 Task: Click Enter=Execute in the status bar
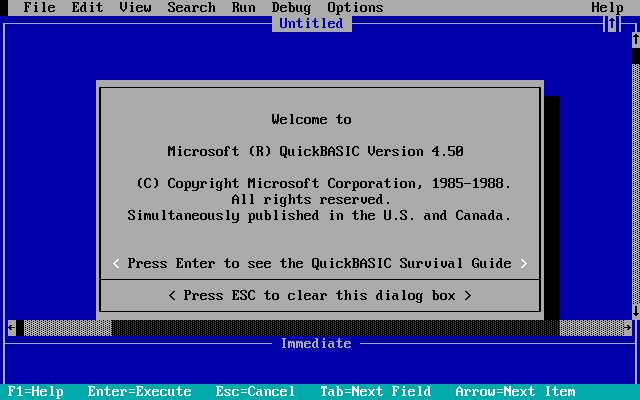coord(140,392)
